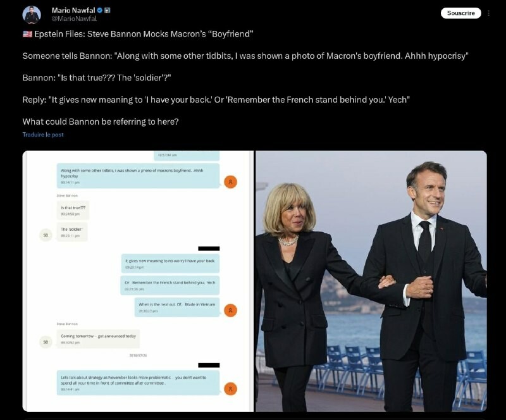Click orange user icon beside macrons boyfriend message
506x420 pixels.
(230, 182)
